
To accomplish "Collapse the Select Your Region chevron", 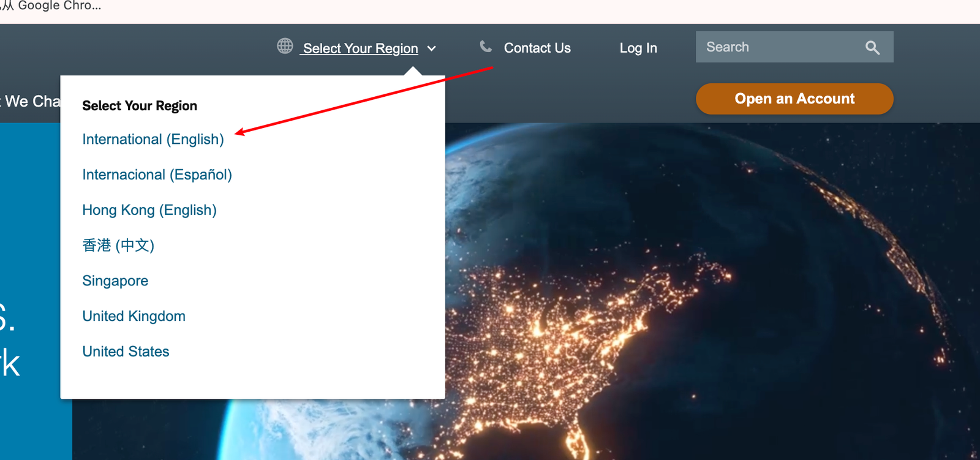I will 432,48.
